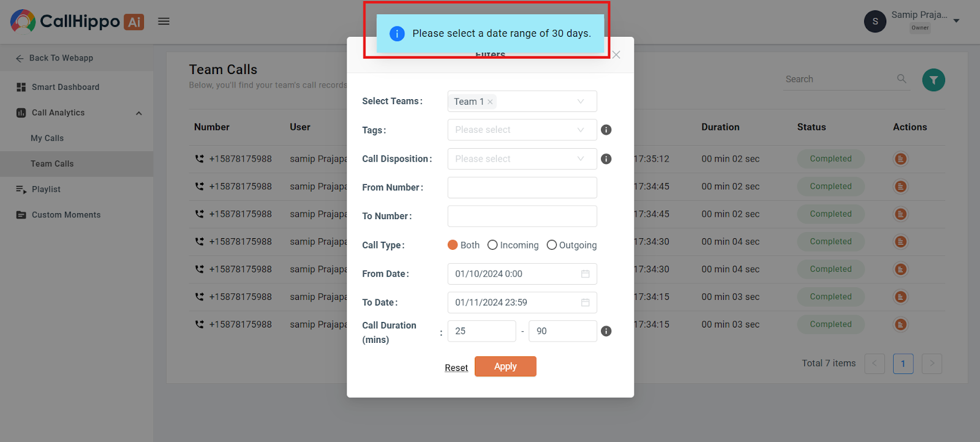Open Playlist page

pos(46,189)
